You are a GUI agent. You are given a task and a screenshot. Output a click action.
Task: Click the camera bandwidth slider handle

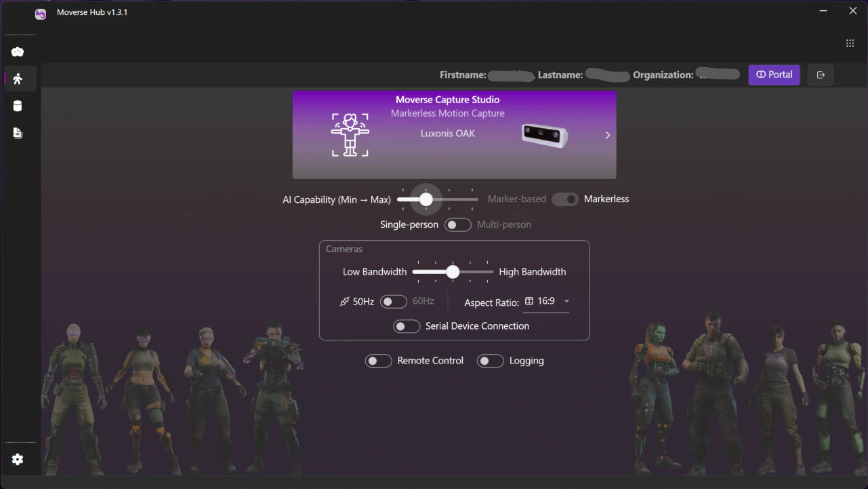click(x=453, y=272)
